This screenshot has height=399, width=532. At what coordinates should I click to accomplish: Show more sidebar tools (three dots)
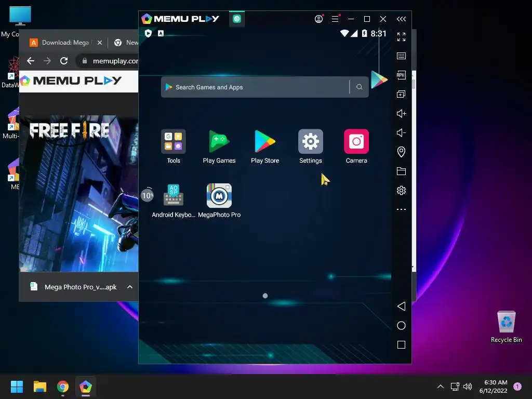[x=401, y=209]
